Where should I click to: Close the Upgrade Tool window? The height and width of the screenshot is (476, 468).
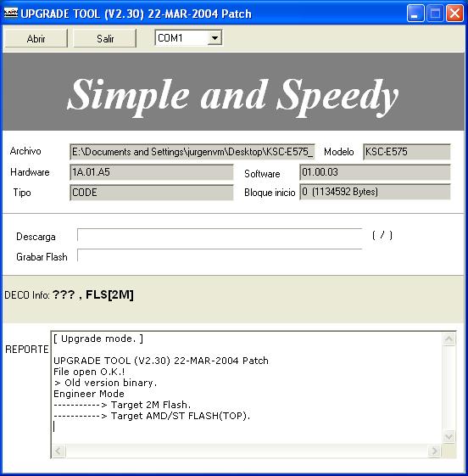click(454, 14)
